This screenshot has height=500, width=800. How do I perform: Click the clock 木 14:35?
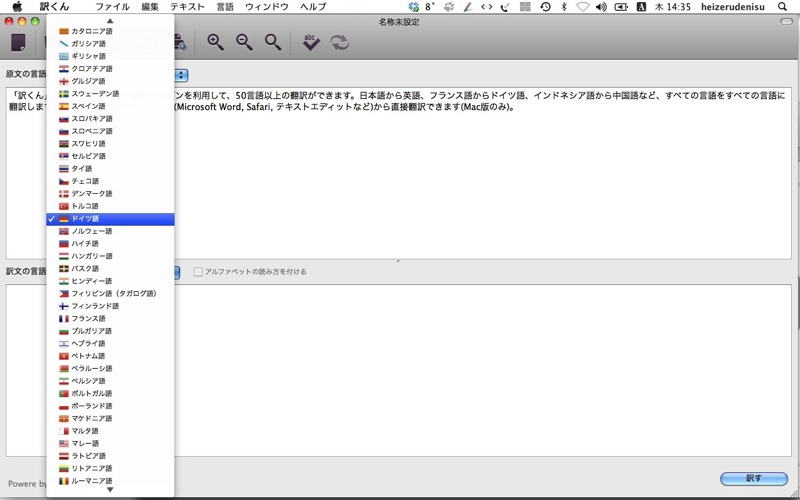pos(672,7)
